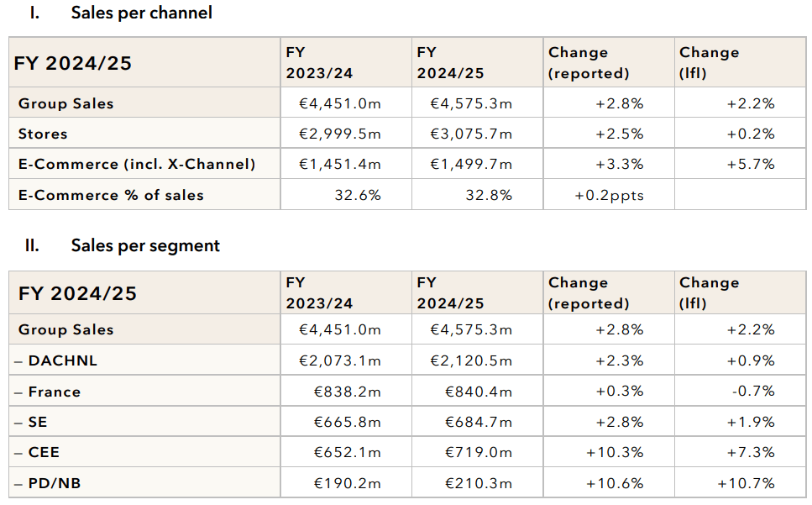Click the €2,120.5m DACHNL sales value

471,360
